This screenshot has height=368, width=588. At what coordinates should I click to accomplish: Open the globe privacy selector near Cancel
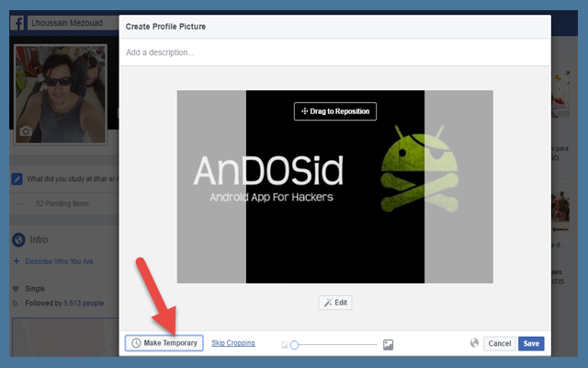tap(474, 343)
